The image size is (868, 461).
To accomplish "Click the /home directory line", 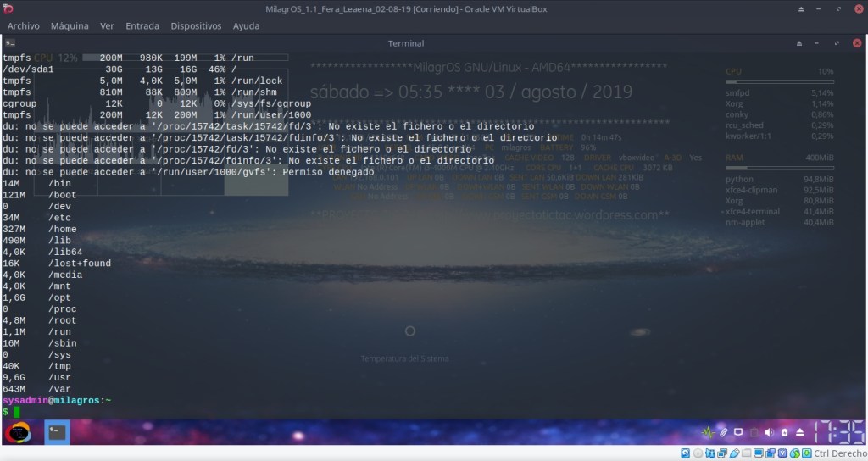I will (39, 229).
